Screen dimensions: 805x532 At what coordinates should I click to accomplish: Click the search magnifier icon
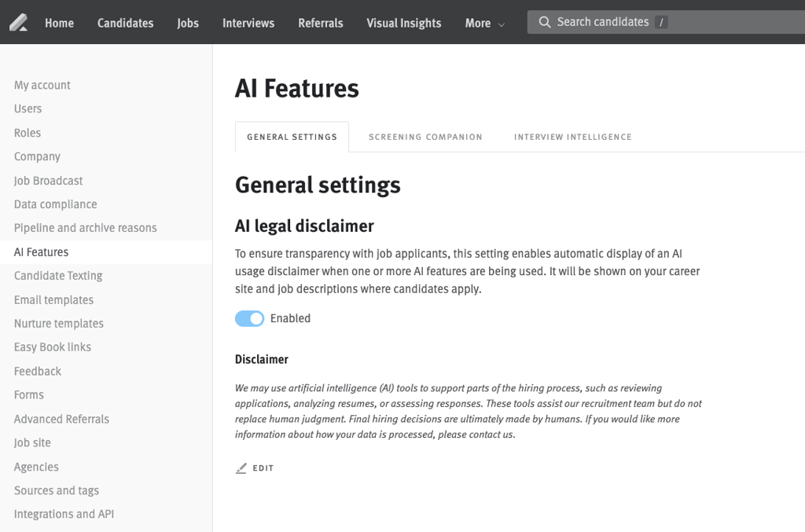click(x=544, y=22)
